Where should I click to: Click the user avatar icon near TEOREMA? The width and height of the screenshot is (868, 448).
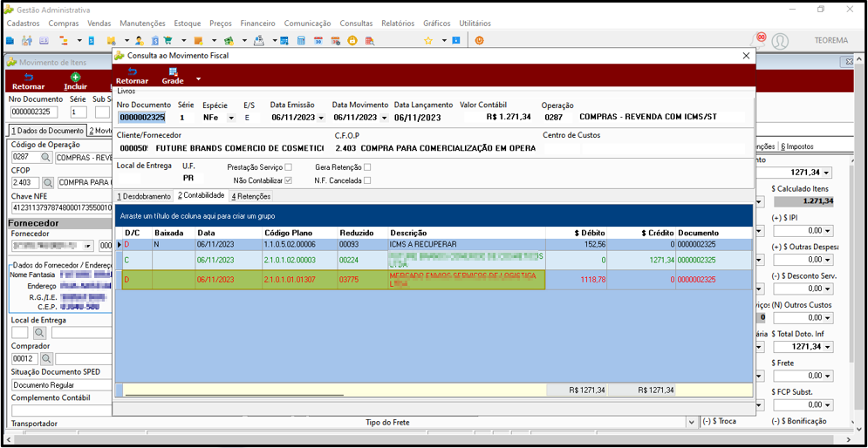[780, 40]
